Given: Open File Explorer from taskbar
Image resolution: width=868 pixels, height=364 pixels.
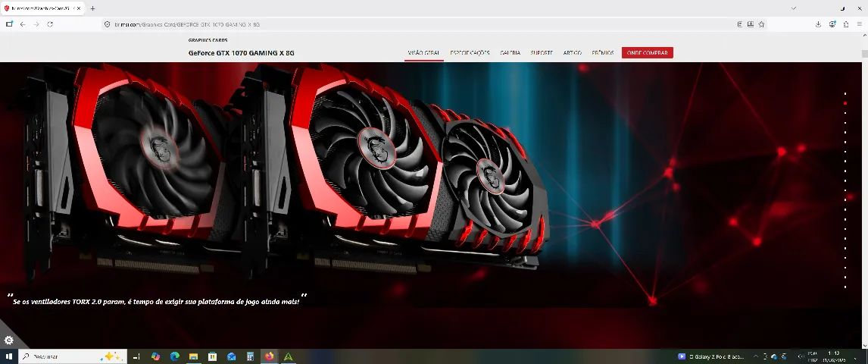Looking at the screenshot, I should pyautogui.click(x=193, y=357).
